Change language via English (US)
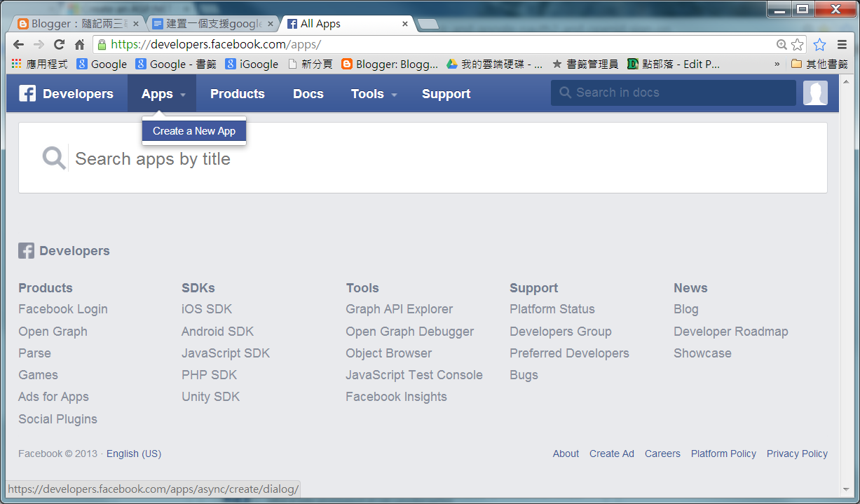Image resolution: width=860 pixels, height=504 pixels. [134, 454]
